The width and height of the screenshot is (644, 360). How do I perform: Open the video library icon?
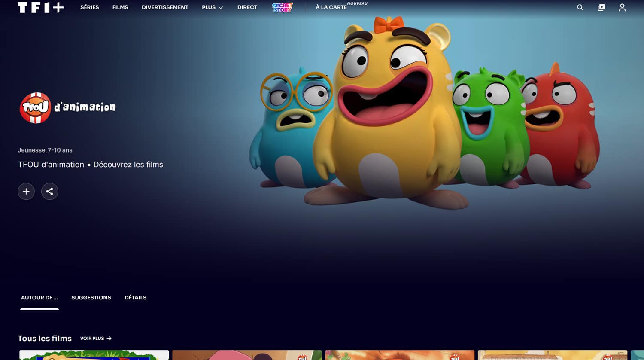pyautogui.click(x=601, y=7)
